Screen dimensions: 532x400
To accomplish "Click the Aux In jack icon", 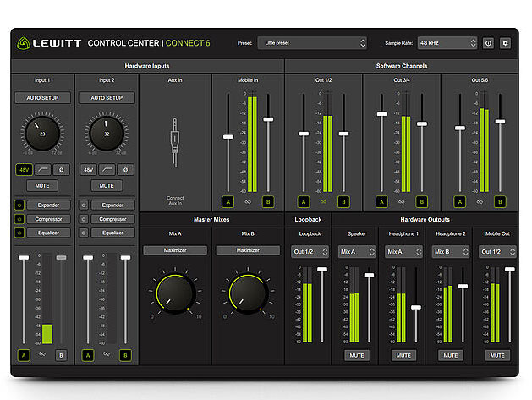I will pos(175,142).
